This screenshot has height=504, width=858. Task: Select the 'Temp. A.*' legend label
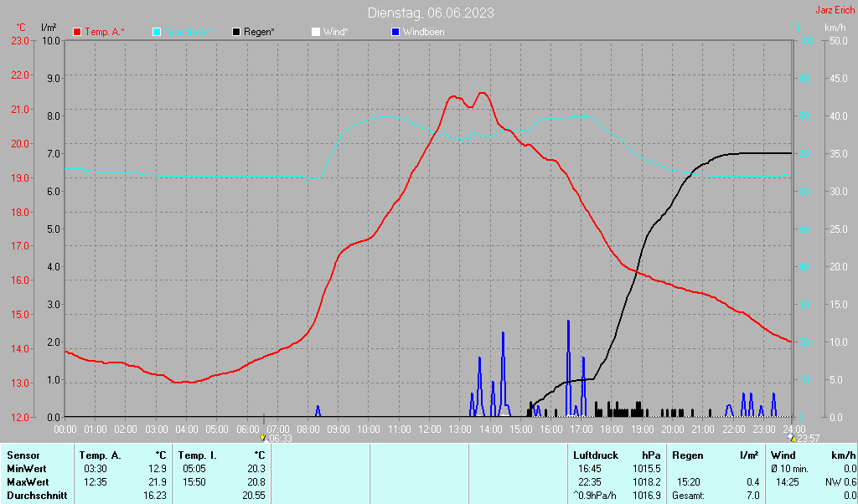coord(105,33)
